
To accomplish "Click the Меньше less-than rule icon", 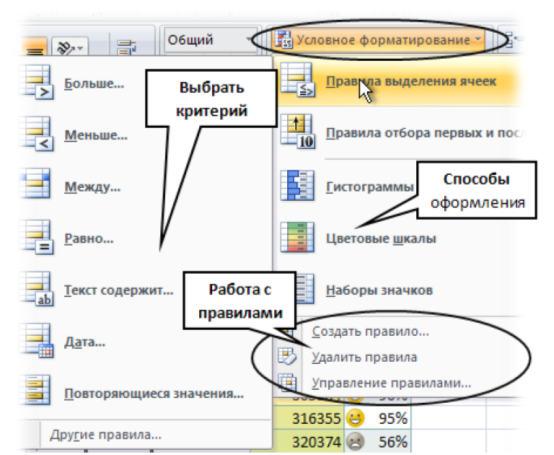I will pos(37,134).
